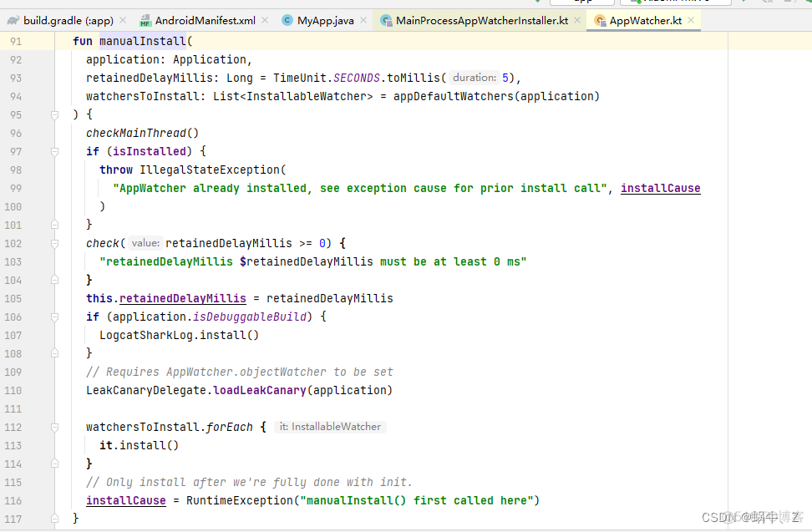
Task: Click the underlined retainedDelayMillis on line 105
Action: (182, 298)
